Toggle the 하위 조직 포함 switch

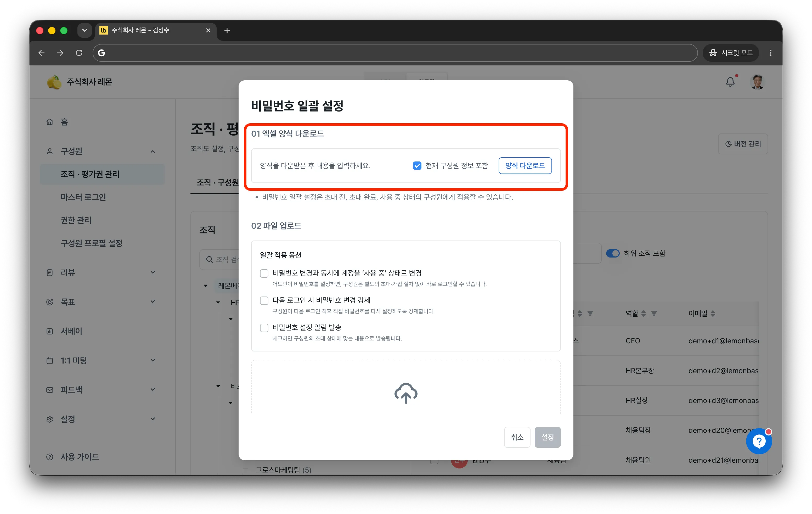[613, 253]
